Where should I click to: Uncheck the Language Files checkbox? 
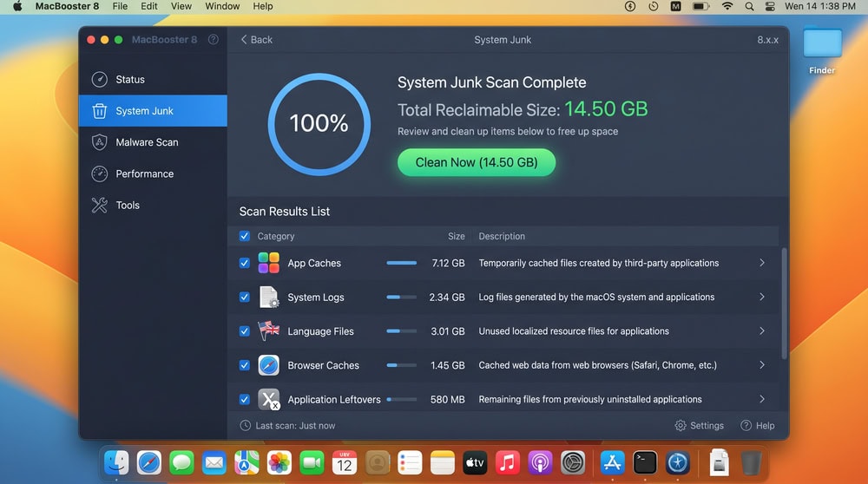(x=244, y=331)
